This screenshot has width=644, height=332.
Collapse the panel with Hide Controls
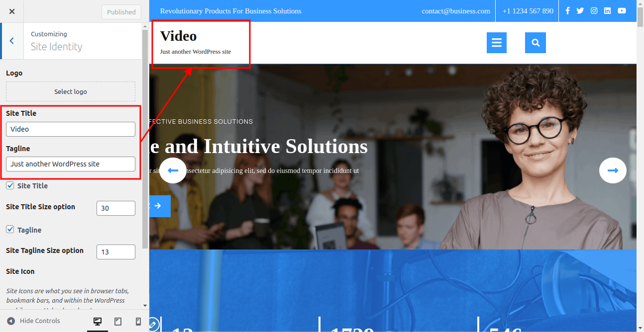34,321
